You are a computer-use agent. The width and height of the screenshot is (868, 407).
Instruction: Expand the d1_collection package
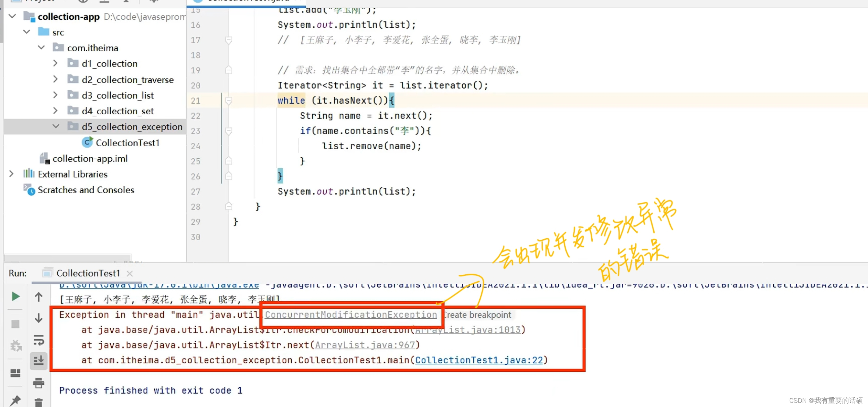pos(55,63)
